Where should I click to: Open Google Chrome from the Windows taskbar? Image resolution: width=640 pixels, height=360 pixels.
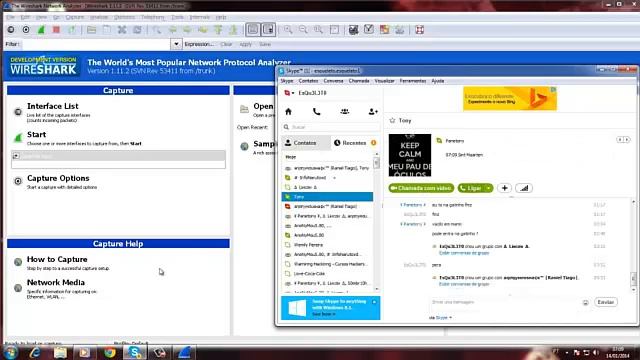pyautogui.click(x=109, y=352)
